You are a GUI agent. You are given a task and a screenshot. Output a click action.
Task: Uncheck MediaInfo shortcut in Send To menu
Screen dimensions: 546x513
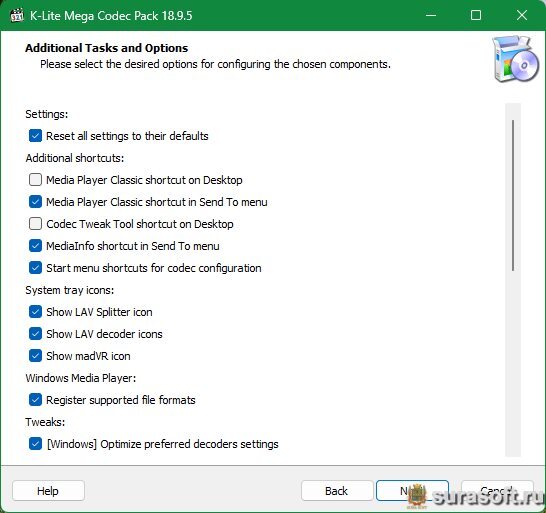[x=36, y=246]
